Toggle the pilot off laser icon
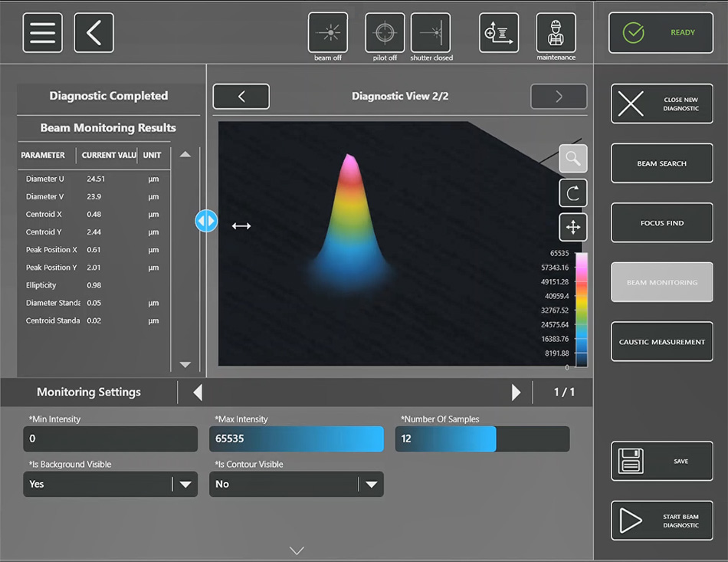728x562 pixels. tap(384, 33)
